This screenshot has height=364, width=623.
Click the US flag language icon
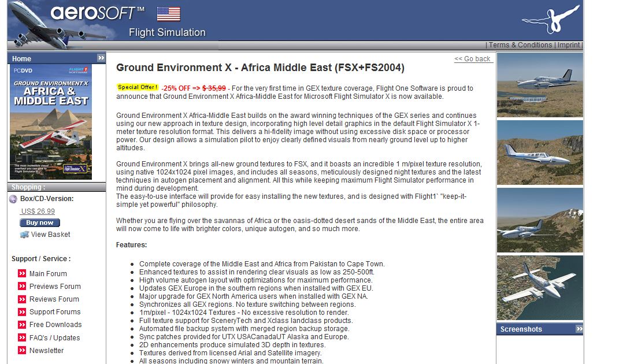coord(169,14)
